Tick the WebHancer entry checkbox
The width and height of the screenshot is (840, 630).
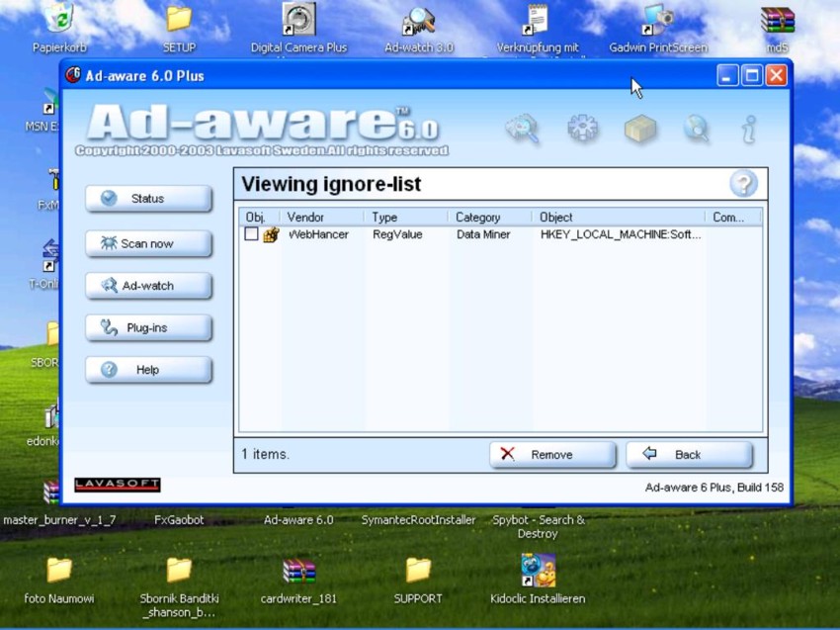(x=251, y=233)
